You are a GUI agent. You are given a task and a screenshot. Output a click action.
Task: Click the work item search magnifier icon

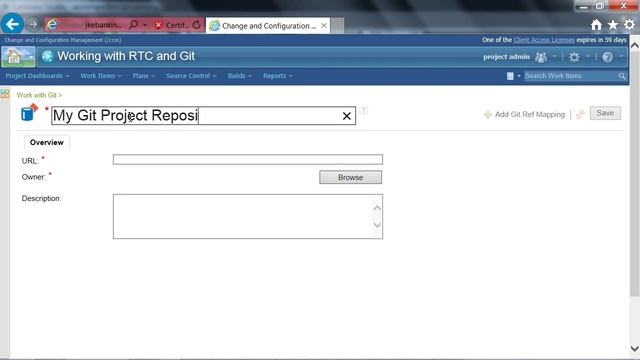[622, 76]
